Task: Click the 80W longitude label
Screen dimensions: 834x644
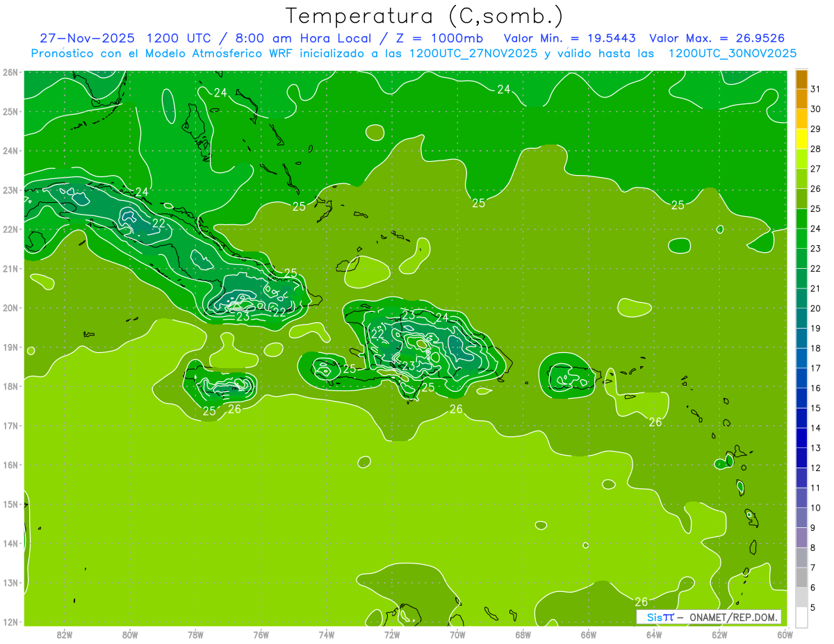Action: (130, 634)
